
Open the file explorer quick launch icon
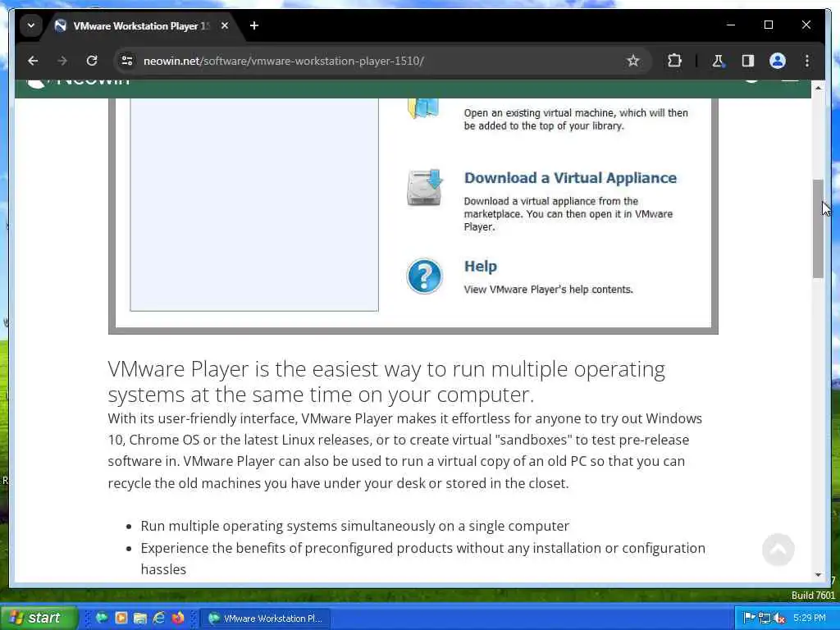coord(140,619)
